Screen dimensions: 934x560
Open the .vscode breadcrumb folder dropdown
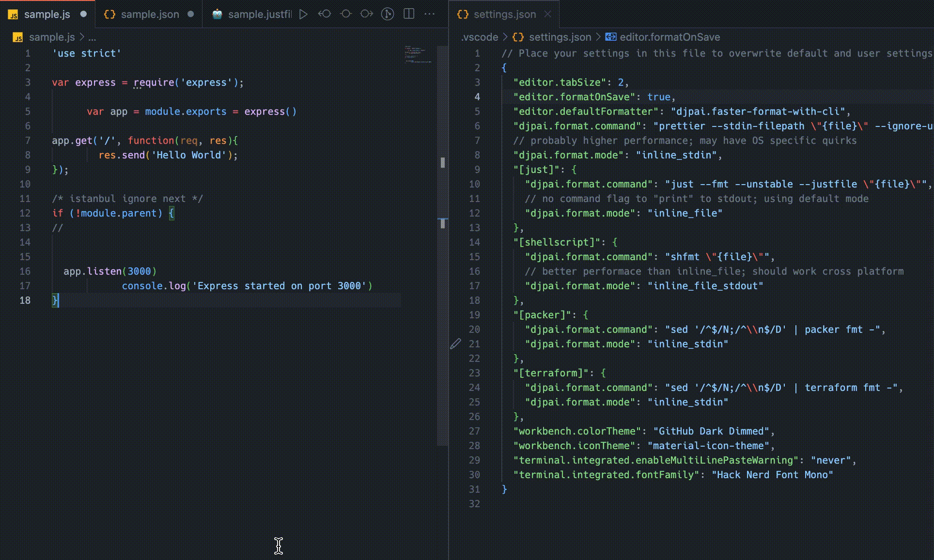point(479,37)
